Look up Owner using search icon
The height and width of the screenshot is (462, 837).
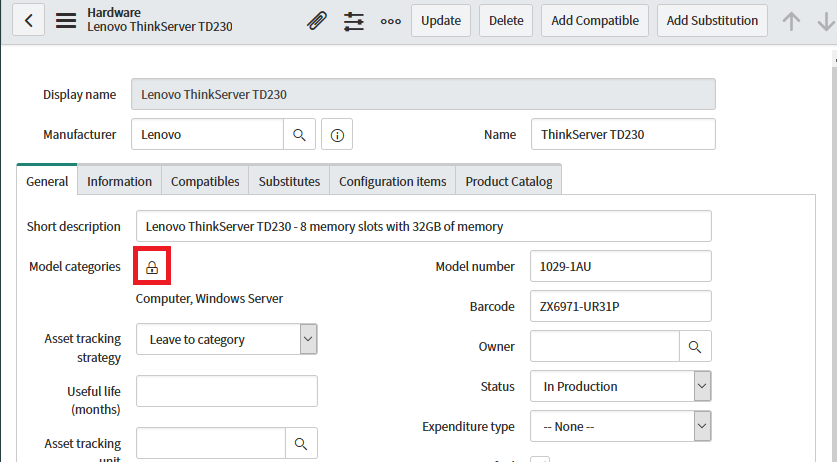click(695, 347)
